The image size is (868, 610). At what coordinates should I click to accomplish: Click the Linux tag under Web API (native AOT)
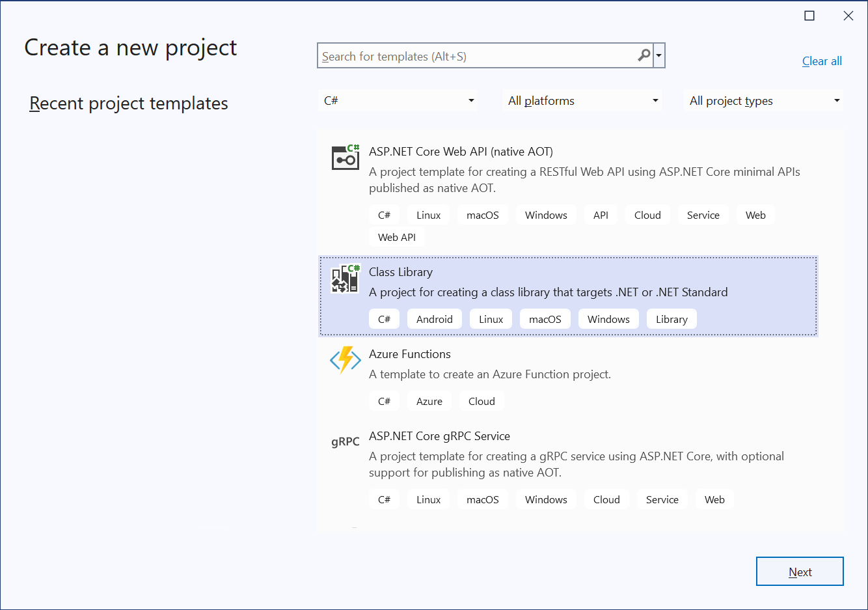pyautogui.click(x=429, y=215)
